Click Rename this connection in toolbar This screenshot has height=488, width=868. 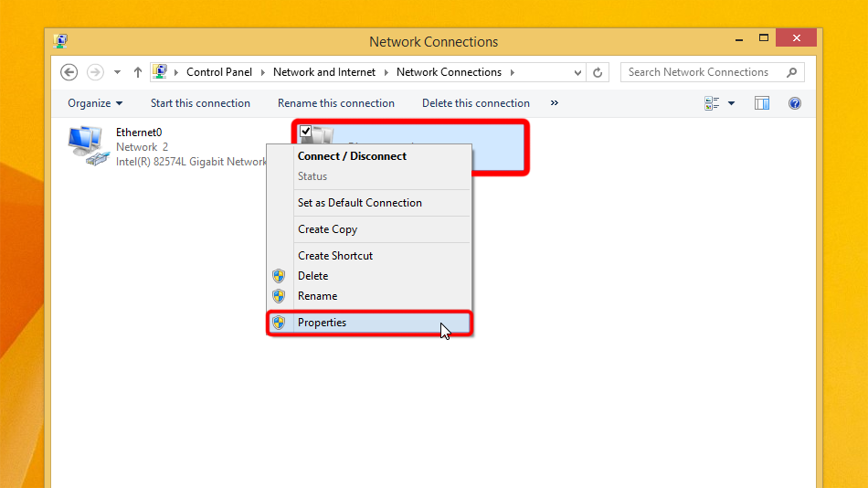(x=336, y=103)
